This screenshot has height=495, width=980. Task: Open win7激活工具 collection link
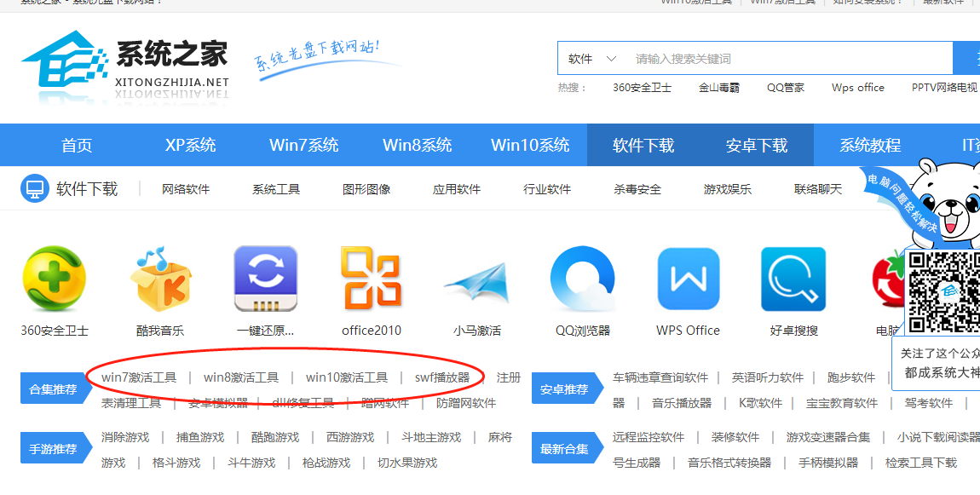click(139, 377)
